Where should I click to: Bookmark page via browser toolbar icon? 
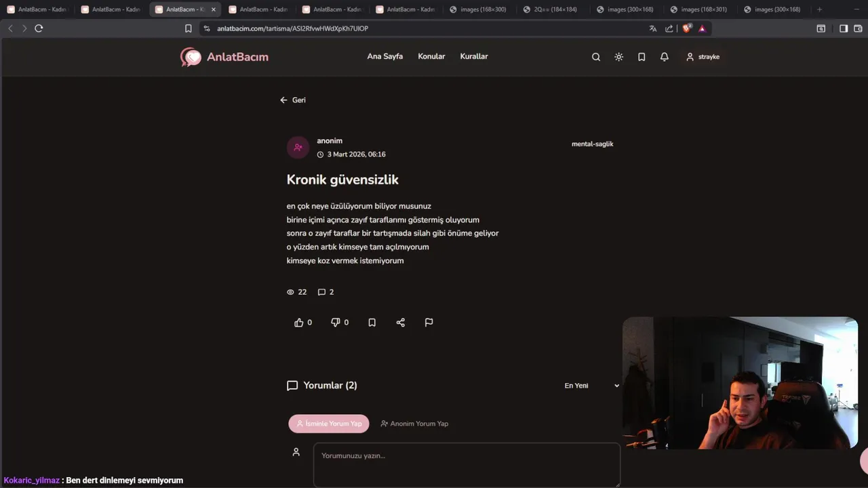tap(189, 28)
